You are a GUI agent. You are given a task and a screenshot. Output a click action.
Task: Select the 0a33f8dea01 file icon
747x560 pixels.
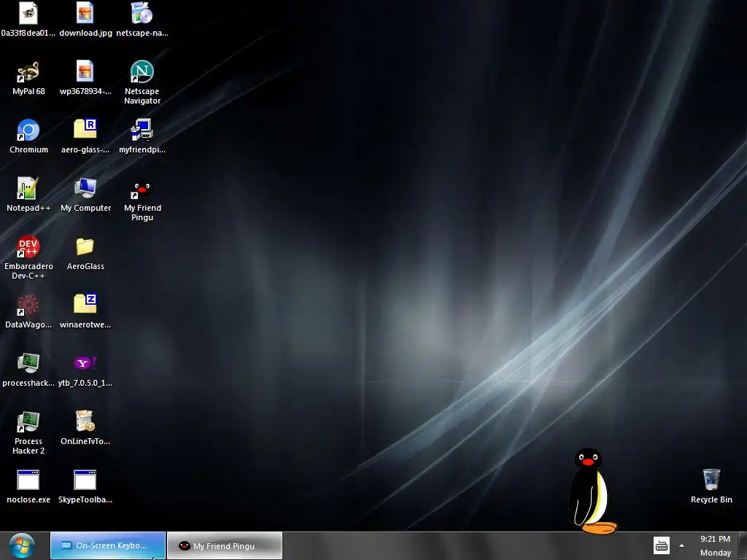28,13
